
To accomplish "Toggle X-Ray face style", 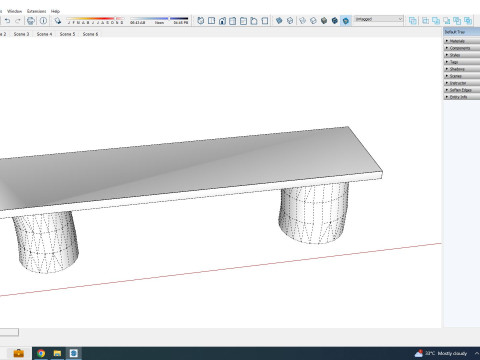I will pos(279,21).
